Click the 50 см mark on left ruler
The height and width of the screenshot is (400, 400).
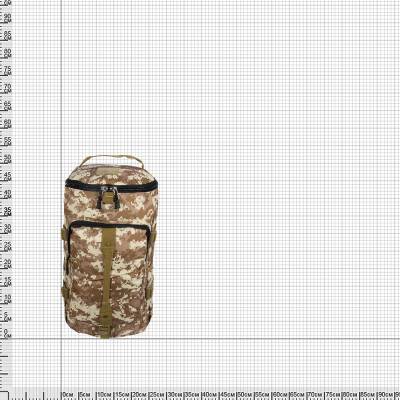7,158
